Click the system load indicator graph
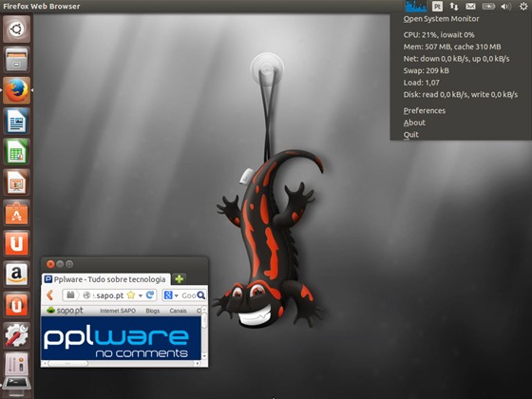 coord(416,6)
